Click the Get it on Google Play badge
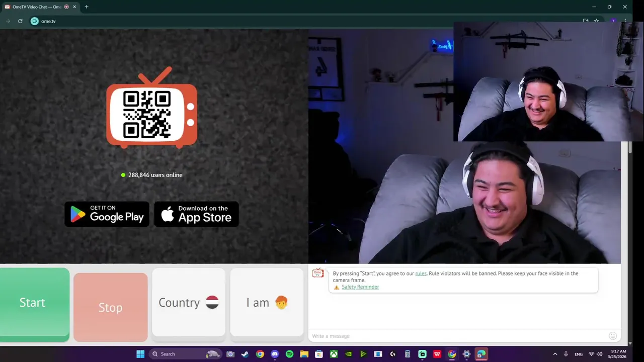 click(107, 214)
